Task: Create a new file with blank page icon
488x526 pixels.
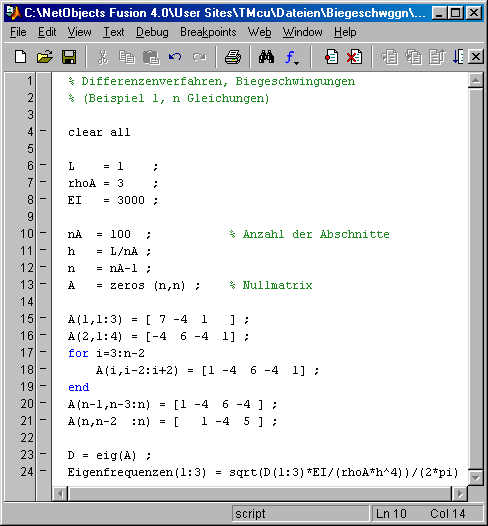Action: click(x=21, y=57)
